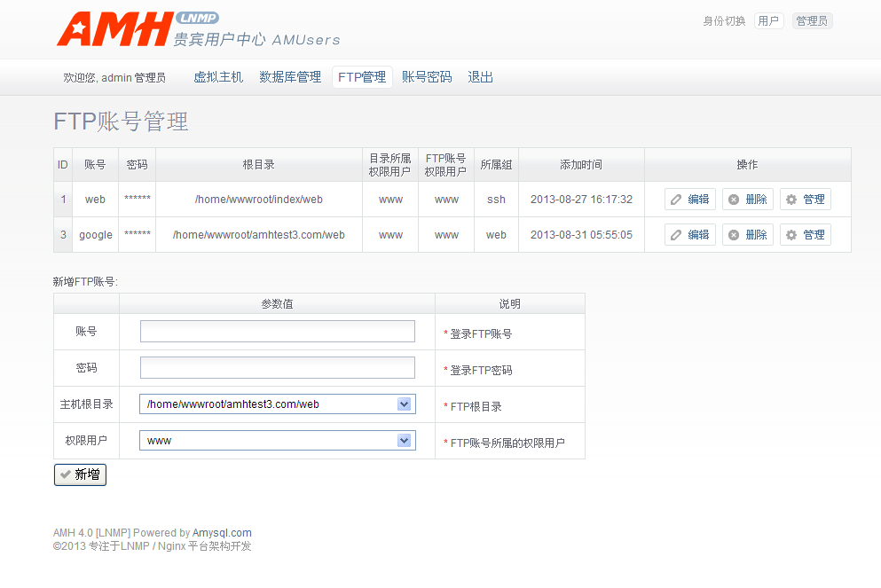This screenshot has height=588, width=881.
Task: Click the checkmark icon on 新增 button
Action: pos(66,474)
